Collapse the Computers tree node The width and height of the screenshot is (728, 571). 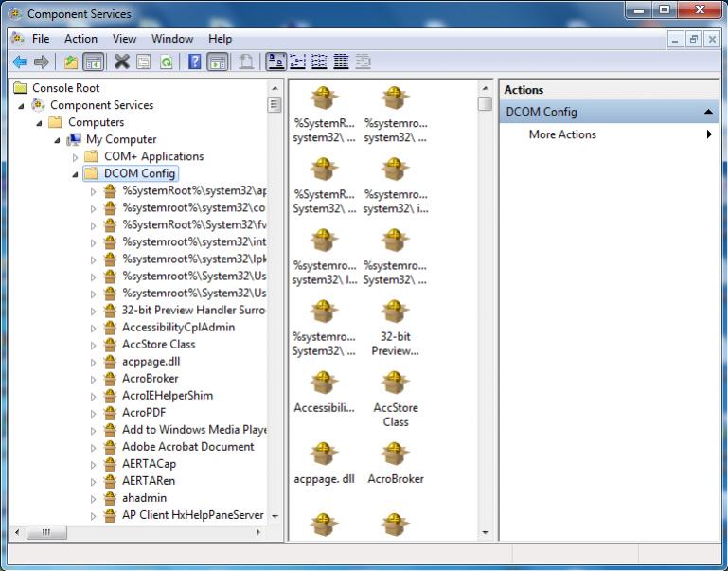point(39,123)
